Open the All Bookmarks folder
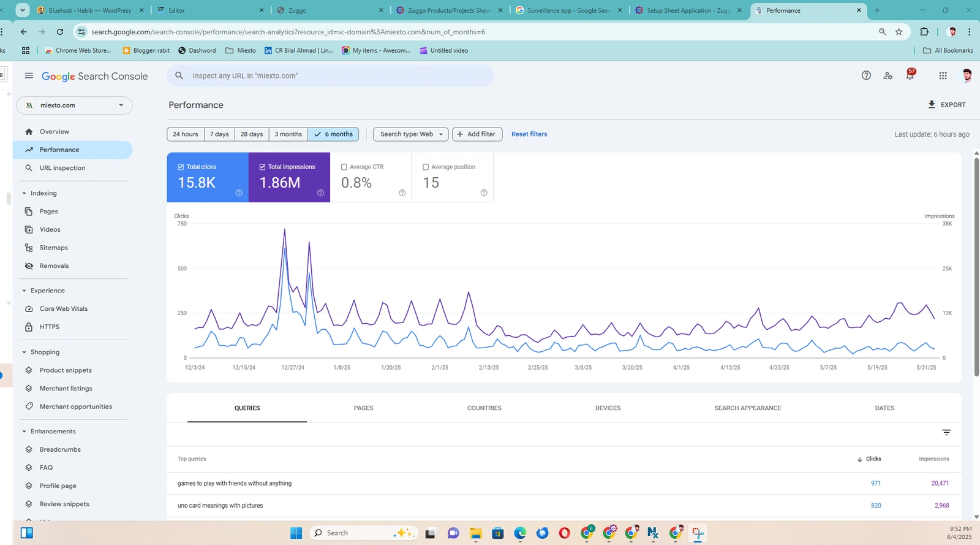 coord(948,50)
